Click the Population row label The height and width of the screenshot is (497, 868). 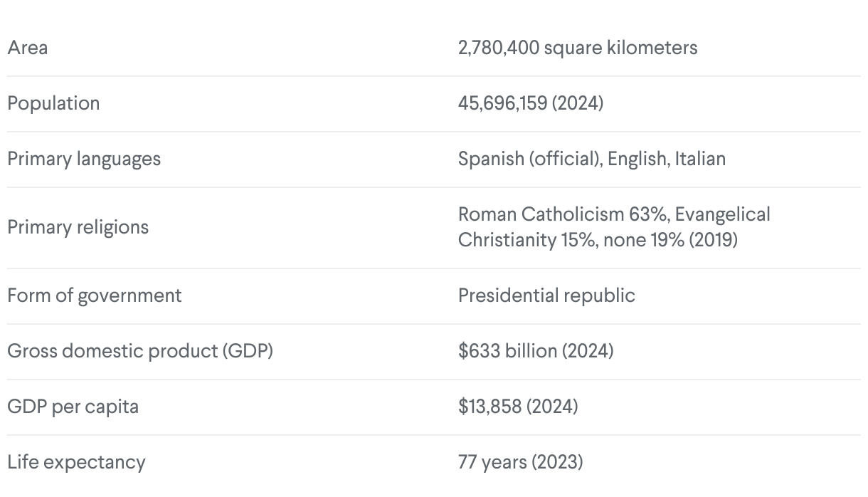pos(53,103)
